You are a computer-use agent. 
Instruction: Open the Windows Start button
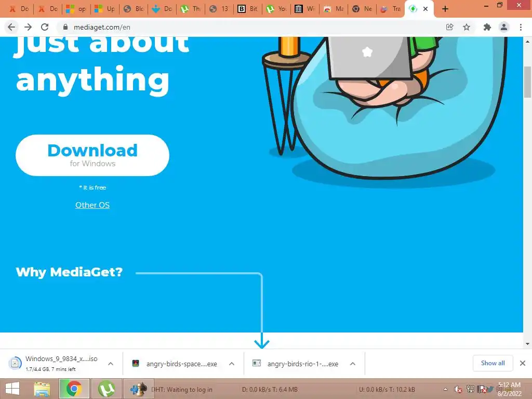point(12,389)
